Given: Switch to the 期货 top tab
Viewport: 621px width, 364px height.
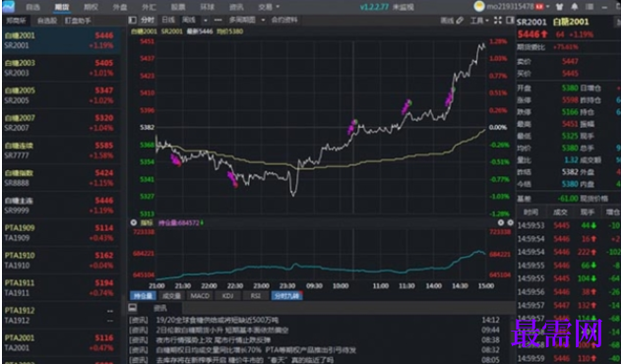Looking at the screenshot, I should pyautogui.click(x=62, y=7).
